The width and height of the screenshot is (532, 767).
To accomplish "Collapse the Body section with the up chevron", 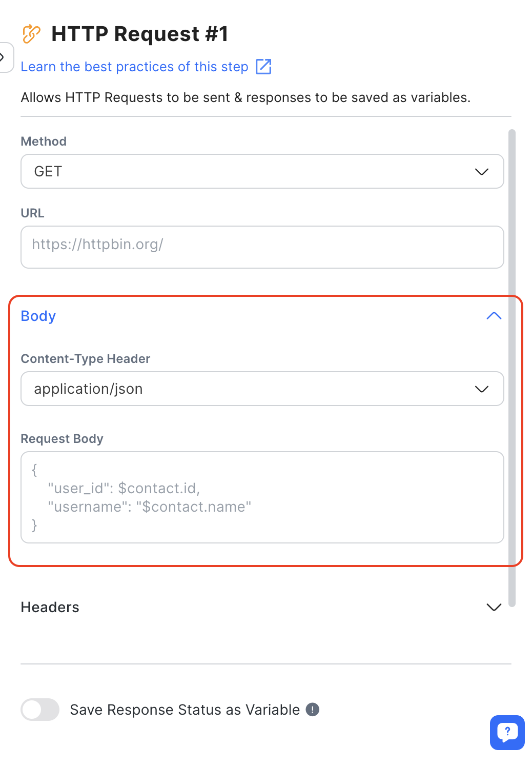I will pos(494,316).
